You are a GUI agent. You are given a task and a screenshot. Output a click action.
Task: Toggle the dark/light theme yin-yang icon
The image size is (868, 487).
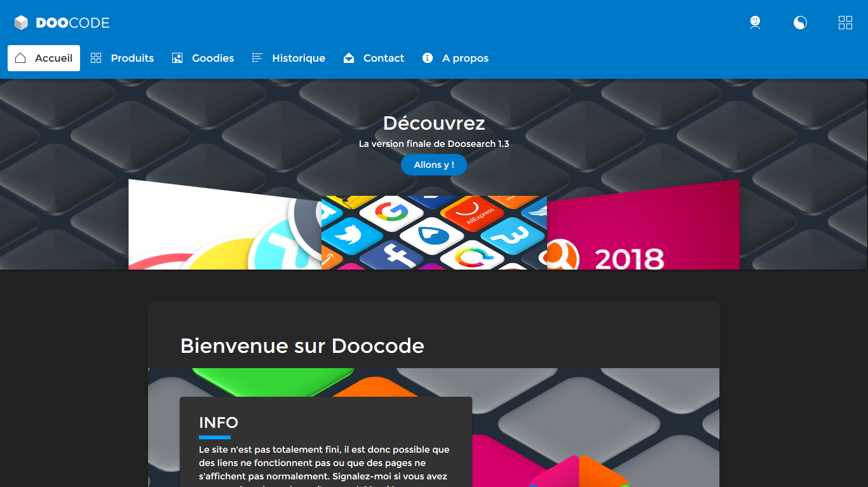pos(800,23)
